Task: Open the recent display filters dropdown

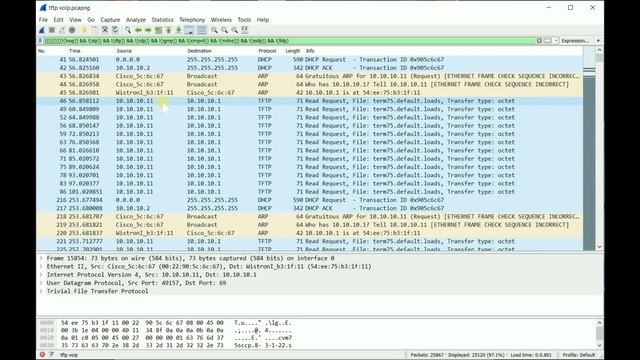Action: point(556,41)
